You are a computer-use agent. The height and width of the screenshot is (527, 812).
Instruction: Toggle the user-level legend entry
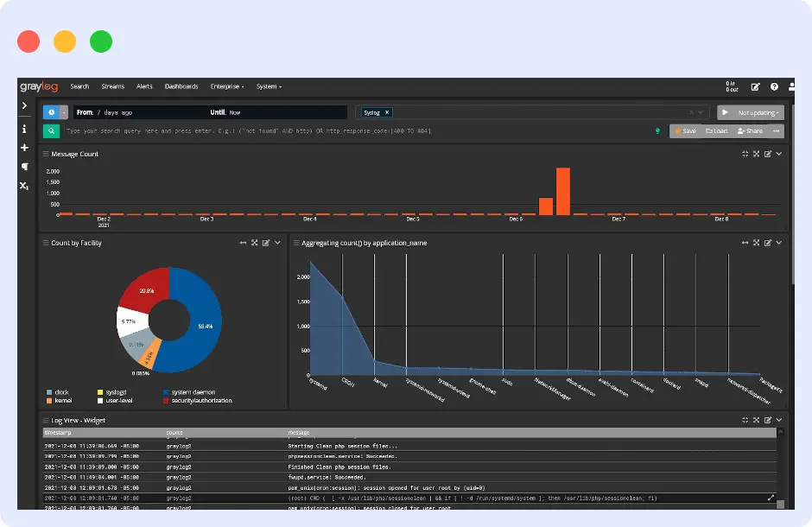(115, 401)
